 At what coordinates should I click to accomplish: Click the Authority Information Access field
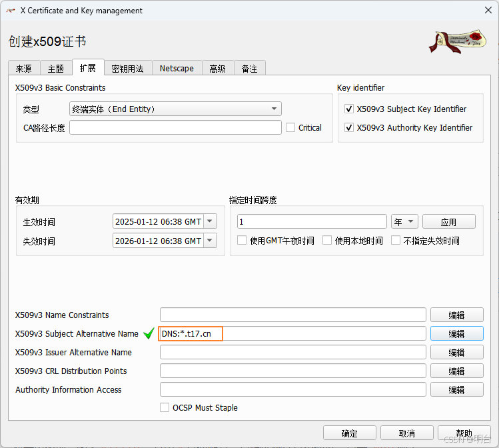292,389
